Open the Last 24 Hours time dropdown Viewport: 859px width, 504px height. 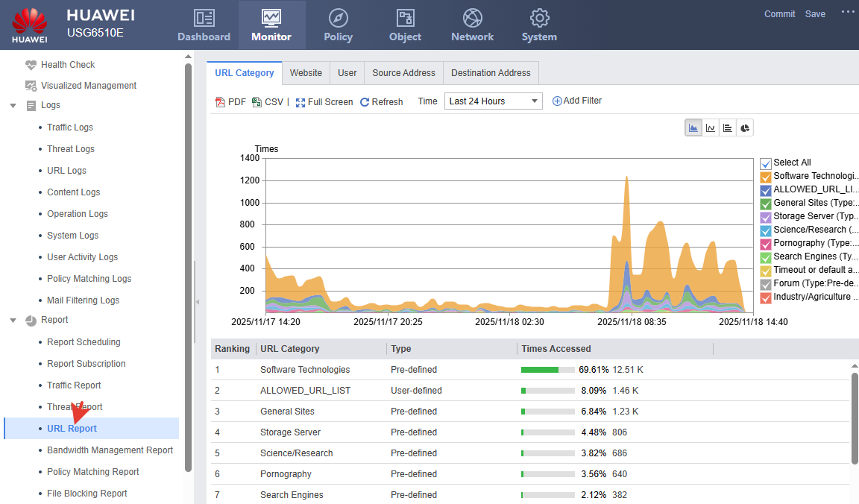tap(493, 101)
